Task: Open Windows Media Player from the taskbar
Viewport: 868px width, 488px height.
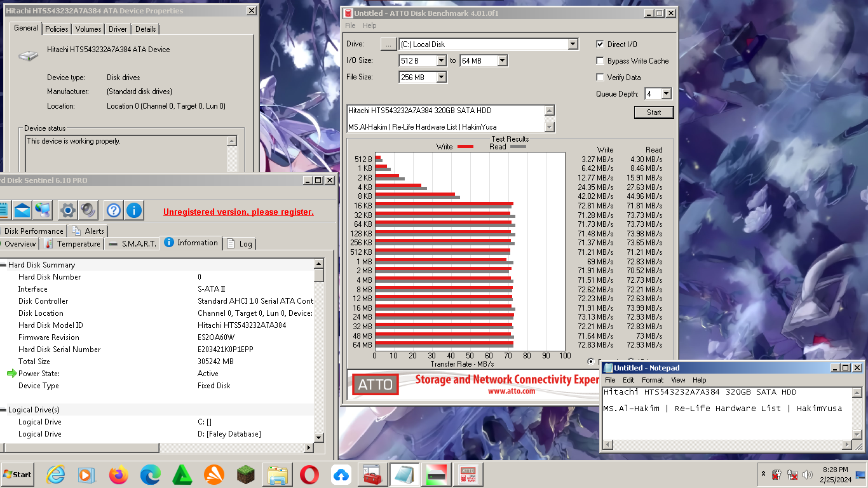Action: click(x=86, y=475)
